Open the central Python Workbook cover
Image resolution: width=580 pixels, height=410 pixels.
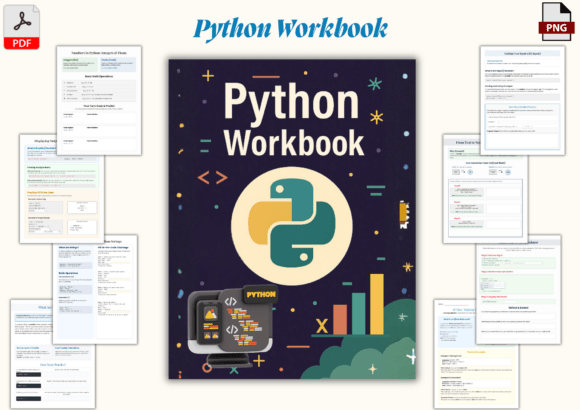pyautogui.click(x=292, y=219)
